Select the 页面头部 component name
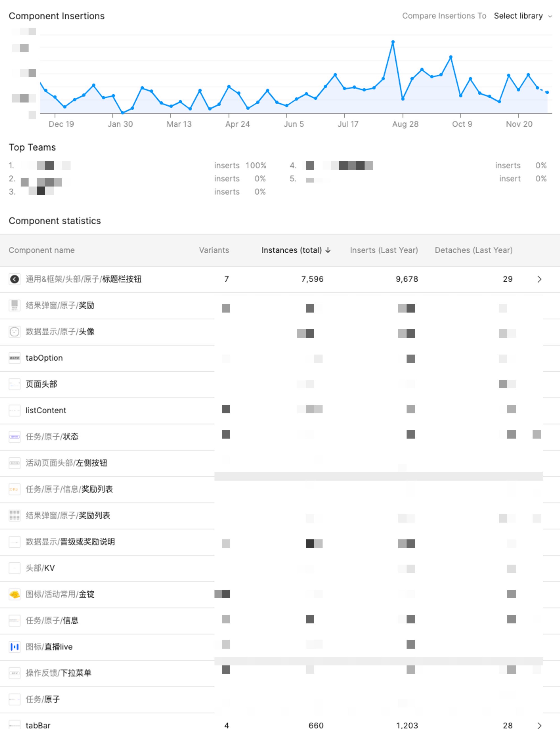Screen dimensions: 560x729 [x=41, y=384]
